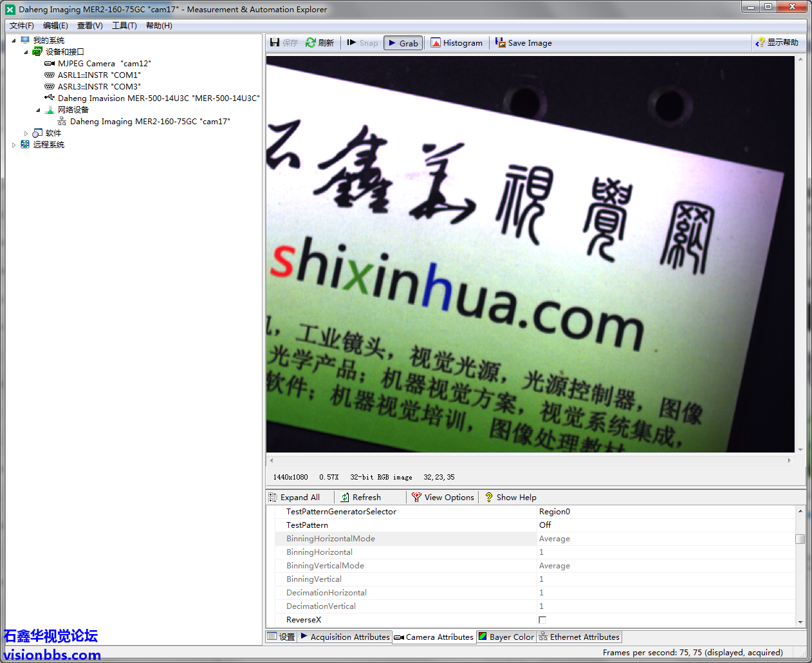Screen dimensions: 812x663
Task: Expand the Software (软件) tree node
Action: [x=26, y=133]
